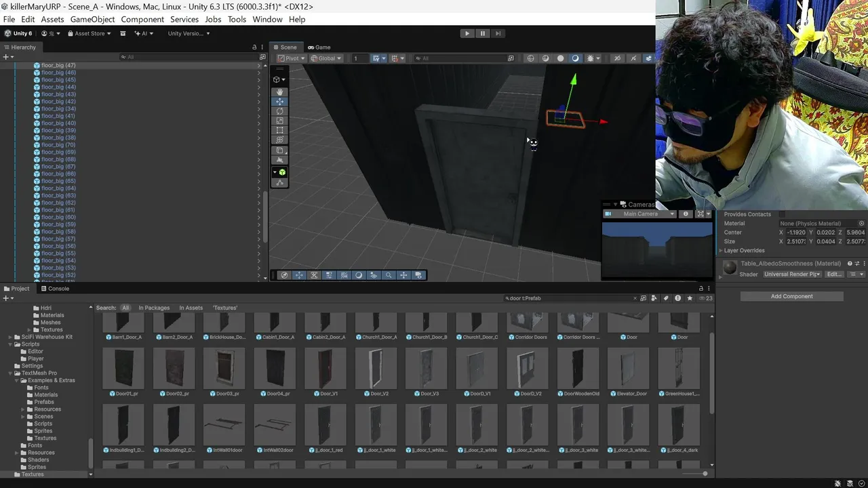Open the AI dropdown in top toolbar
The height and width of the screenshot is (488, 868).
(144, 33)
